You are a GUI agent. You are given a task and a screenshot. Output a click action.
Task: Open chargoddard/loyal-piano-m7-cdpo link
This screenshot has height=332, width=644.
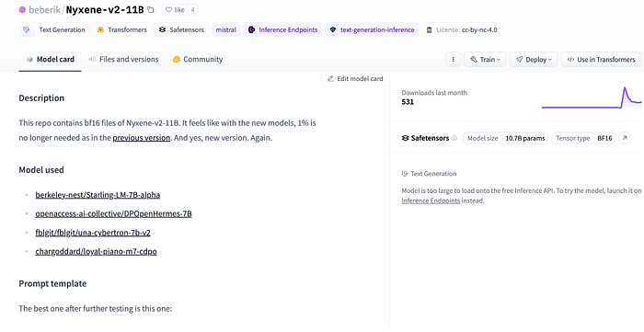click(96, 251)
